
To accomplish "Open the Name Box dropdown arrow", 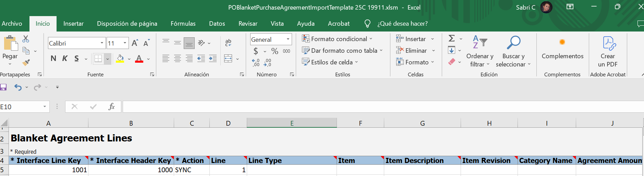I will (x=45, y=107).
